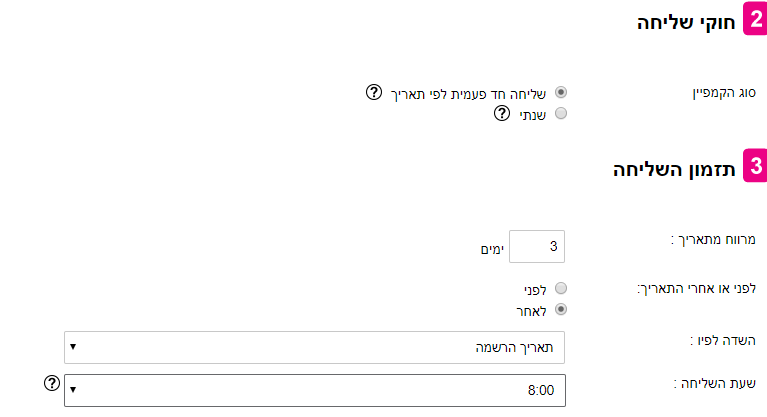Open the תאריך הרשמה field dropdown
Viewport: 767px width, 417px height.
click(315, 348)
